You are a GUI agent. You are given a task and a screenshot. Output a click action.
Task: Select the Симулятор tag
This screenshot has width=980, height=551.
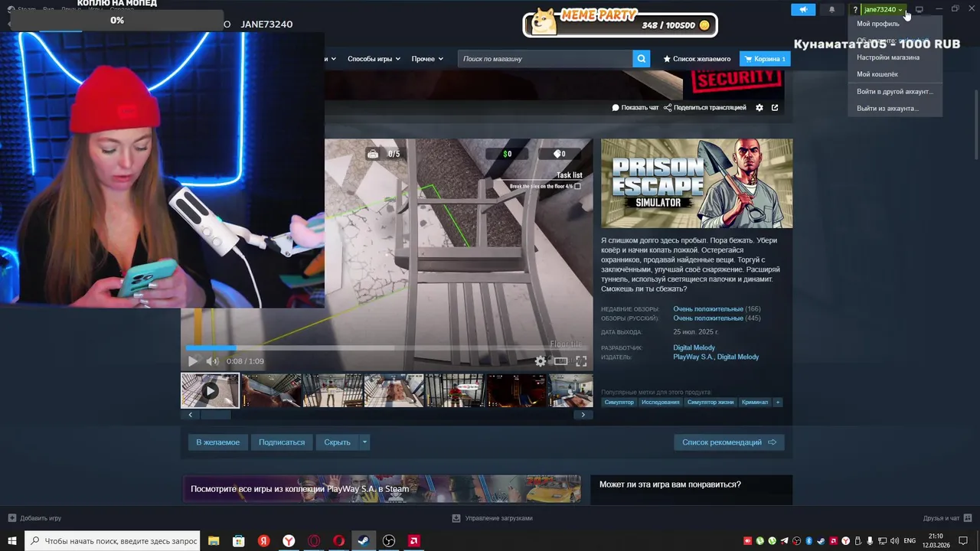pyautogui.click(x=619, y=403)
